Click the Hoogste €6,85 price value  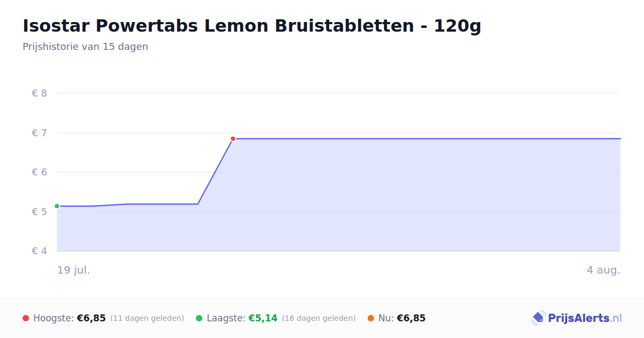point(91,318)
